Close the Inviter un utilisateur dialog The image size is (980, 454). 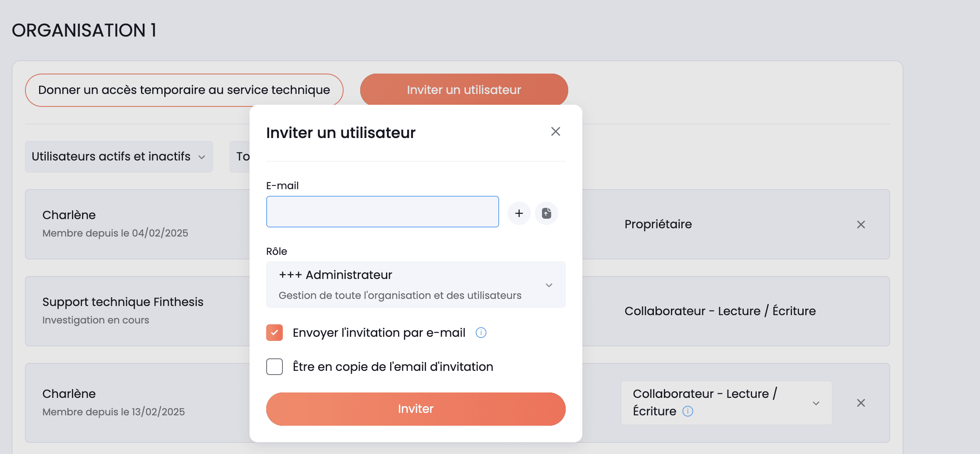click(555, 131)
